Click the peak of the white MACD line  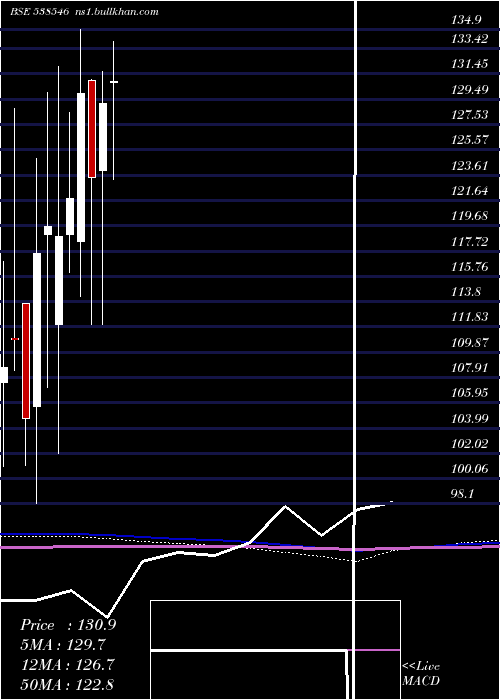(x=285, y=506)
